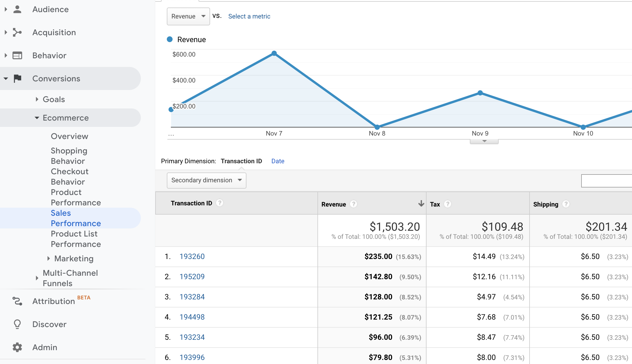The height and width of the screenshot is (364, 632).
Task: Open help tooltip for Shipping column
Action: (x=566, y=204)
